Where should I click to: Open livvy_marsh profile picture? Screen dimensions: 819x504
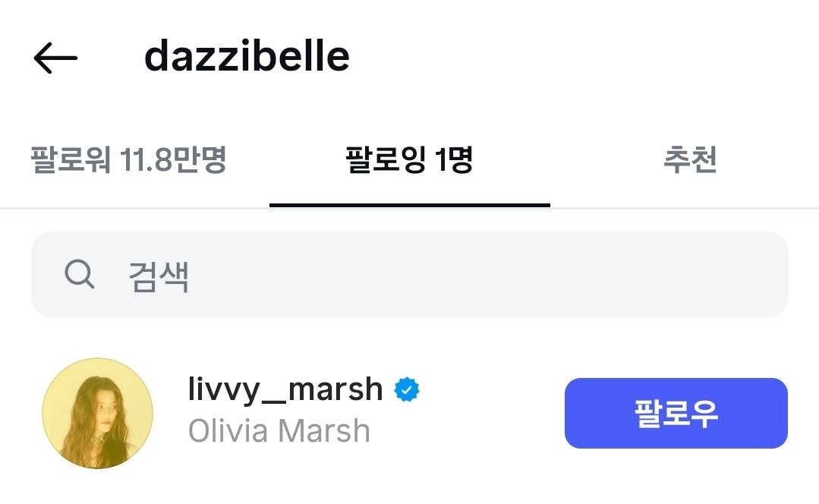pos(98,413)
